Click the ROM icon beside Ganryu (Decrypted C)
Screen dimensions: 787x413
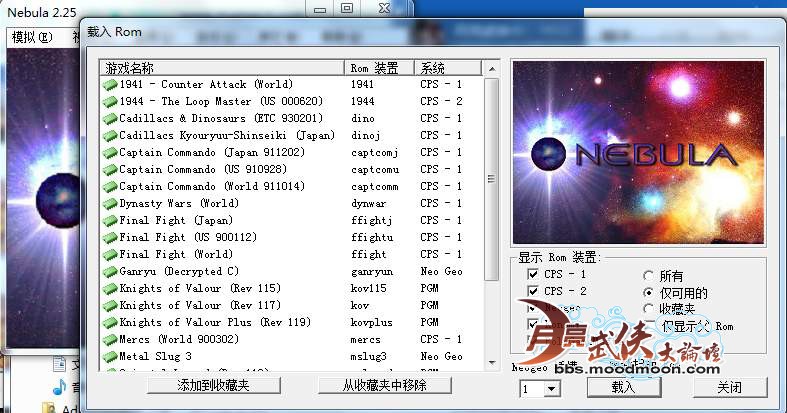[x=110, y=271]
